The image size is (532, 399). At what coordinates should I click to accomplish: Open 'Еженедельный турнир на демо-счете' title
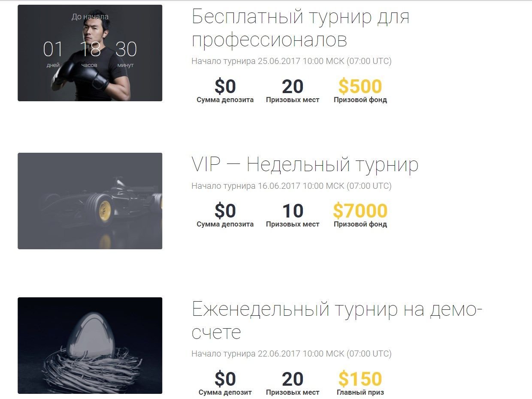(x=337, y=320)
